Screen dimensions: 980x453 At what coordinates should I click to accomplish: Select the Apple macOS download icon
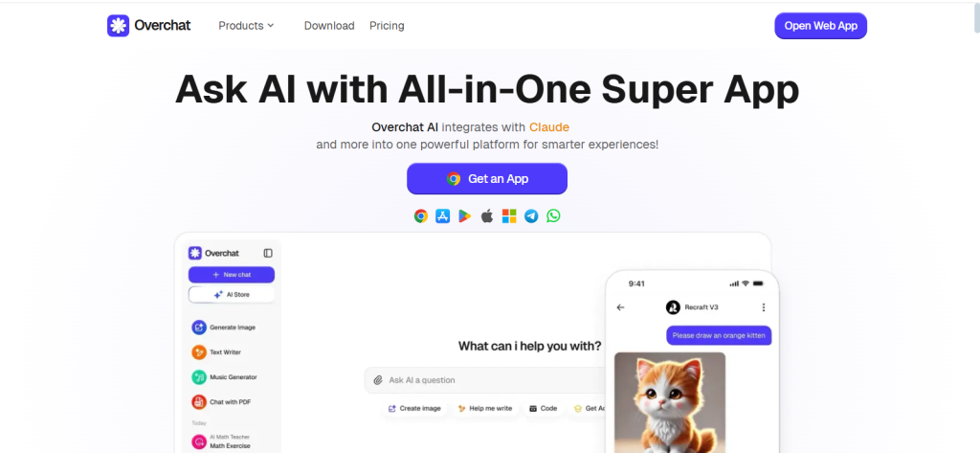tap(487, 215)
